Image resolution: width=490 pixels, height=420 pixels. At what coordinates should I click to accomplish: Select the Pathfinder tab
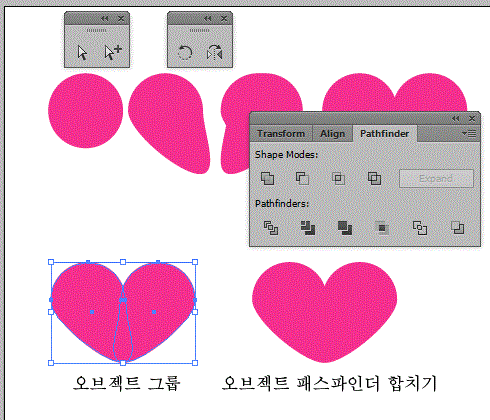point(384,134)
